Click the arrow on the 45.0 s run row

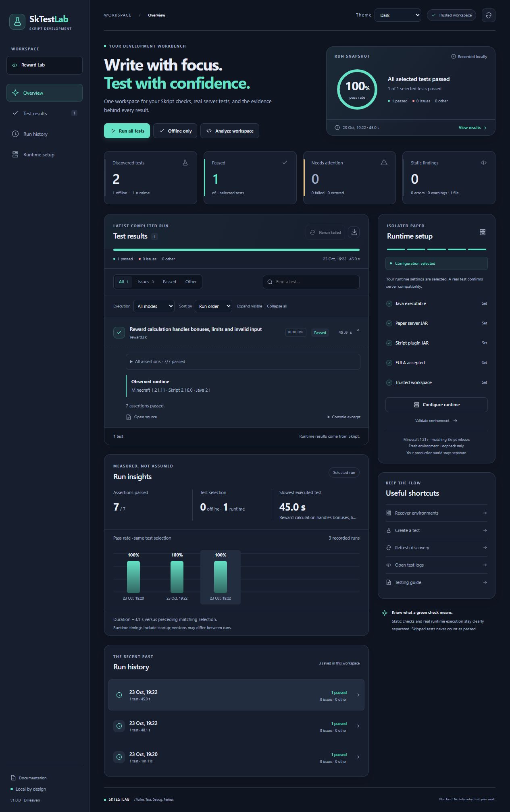tap(358, 695)
